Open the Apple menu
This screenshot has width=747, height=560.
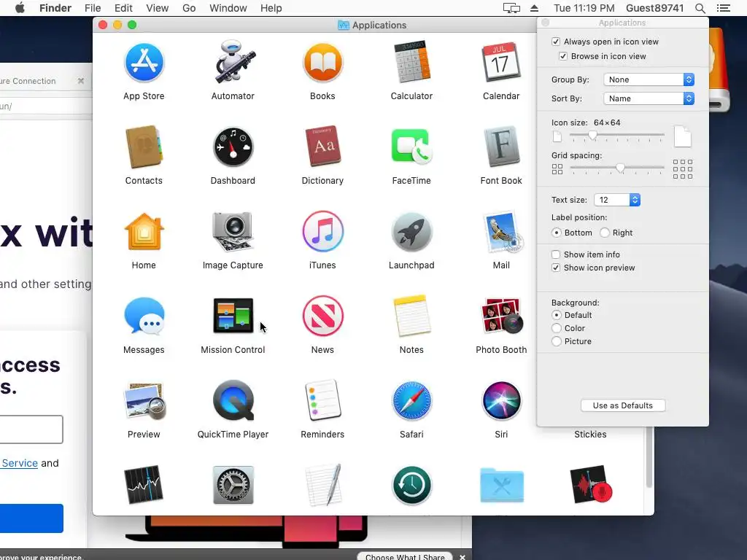pyautogui.click(x=20, y=8)
